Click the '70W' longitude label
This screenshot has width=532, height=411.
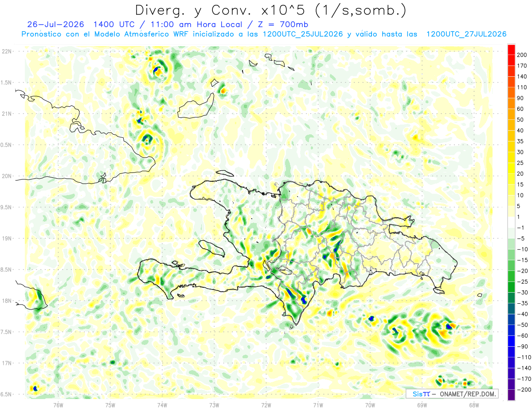click(x=370, y=404)
